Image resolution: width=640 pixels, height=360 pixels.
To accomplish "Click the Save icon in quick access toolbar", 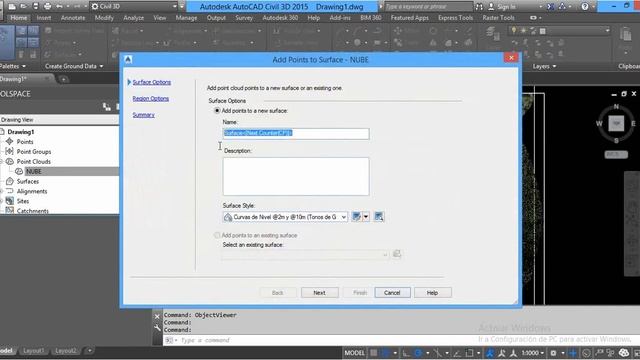I will tap(36, 7).
